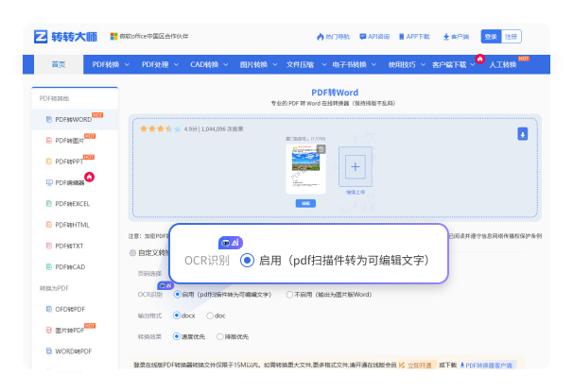Expand the PDF转换 navigation dropdown
Screen dimensions: 573x392
point(110,64)
